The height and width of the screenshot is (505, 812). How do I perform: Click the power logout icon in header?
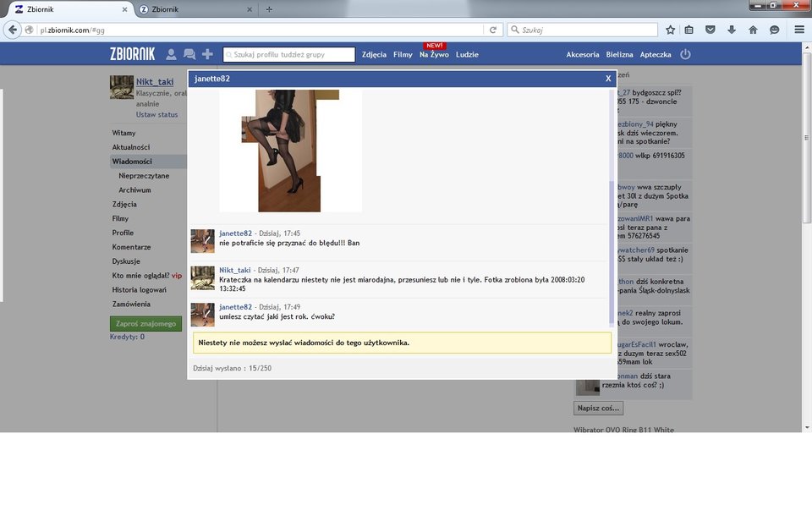click(x=685, y=54)
